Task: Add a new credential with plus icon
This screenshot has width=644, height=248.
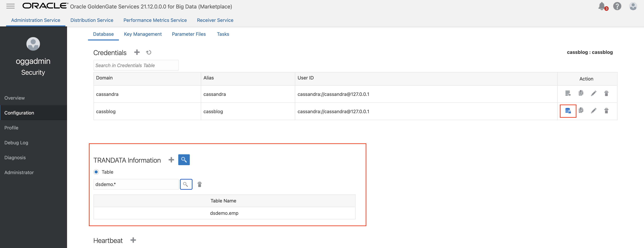Action: 137,52
